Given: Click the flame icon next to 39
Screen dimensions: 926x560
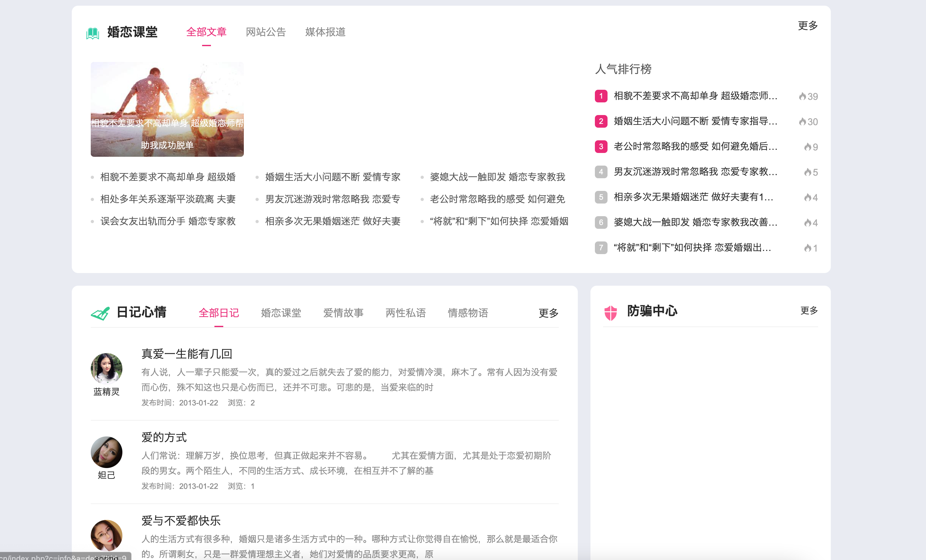Looking at the screenshot, I should 802,96.
